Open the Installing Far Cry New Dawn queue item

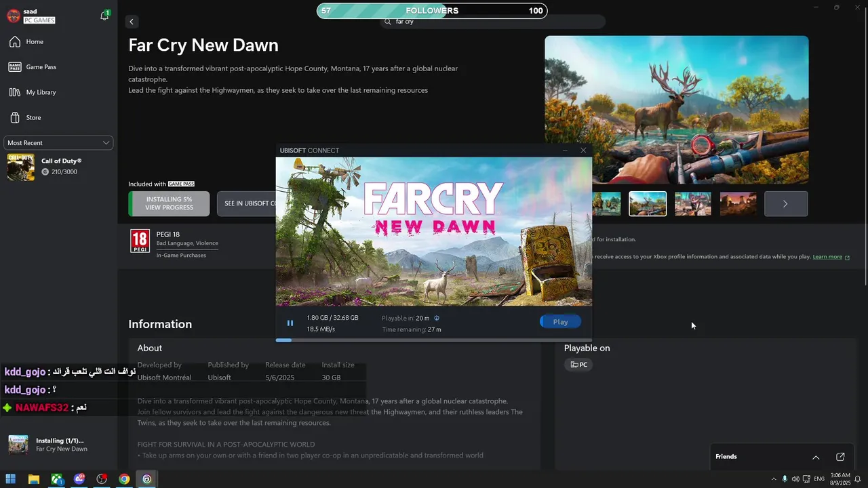(x=58, y=445)
